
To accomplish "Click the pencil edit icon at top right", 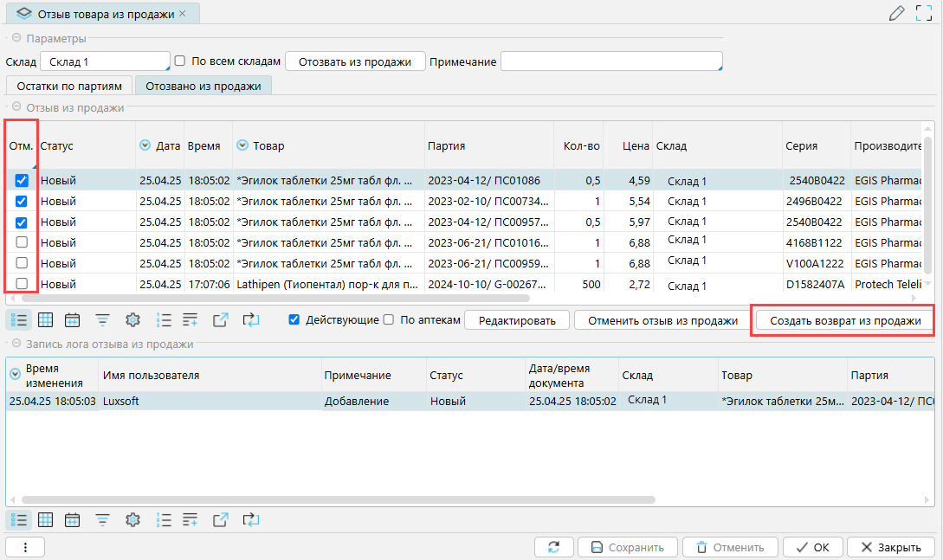I will coord(897,13).
